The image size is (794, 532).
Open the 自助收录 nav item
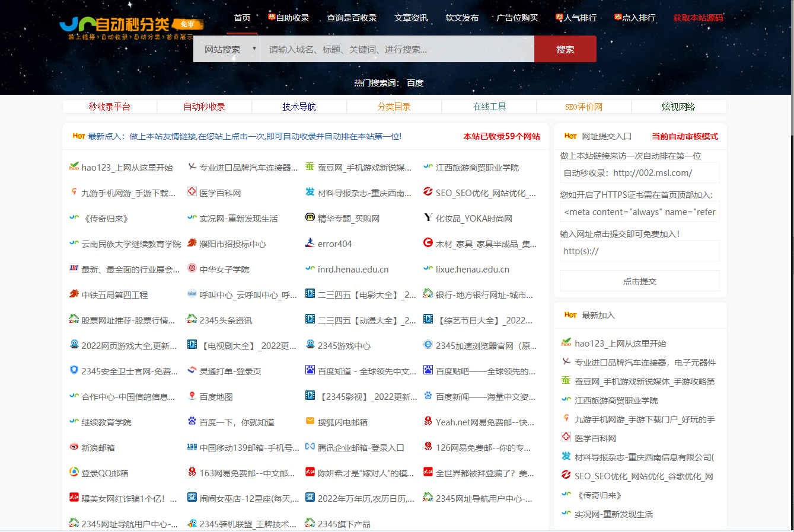289,18
